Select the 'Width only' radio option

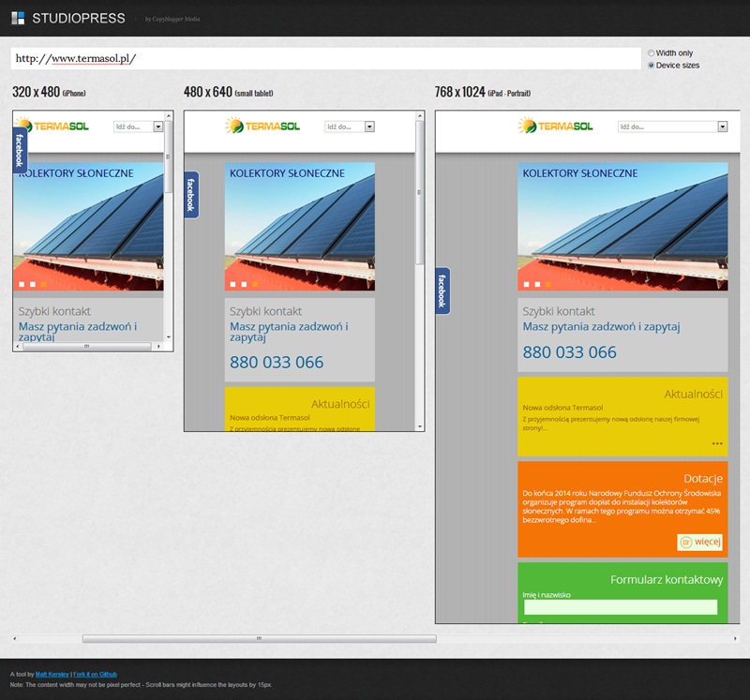[x=652, y=53]
